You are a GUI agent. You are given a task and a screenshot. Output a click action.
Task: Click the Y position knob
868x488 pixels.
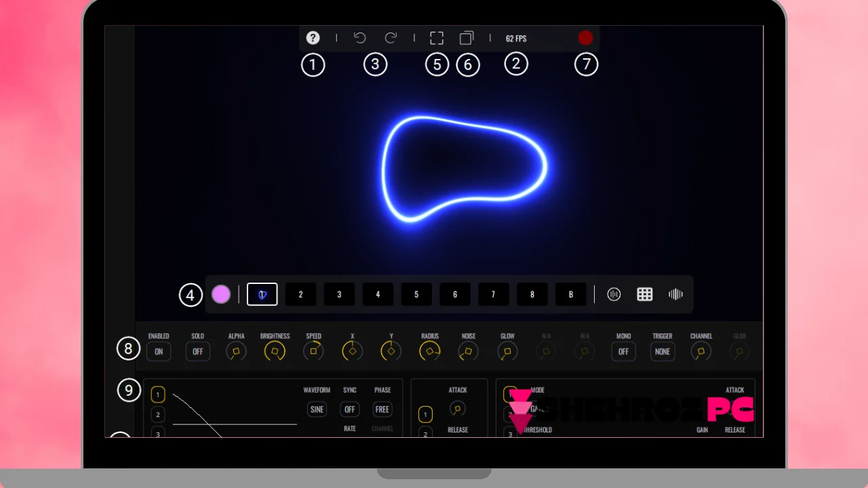(391, 351)
